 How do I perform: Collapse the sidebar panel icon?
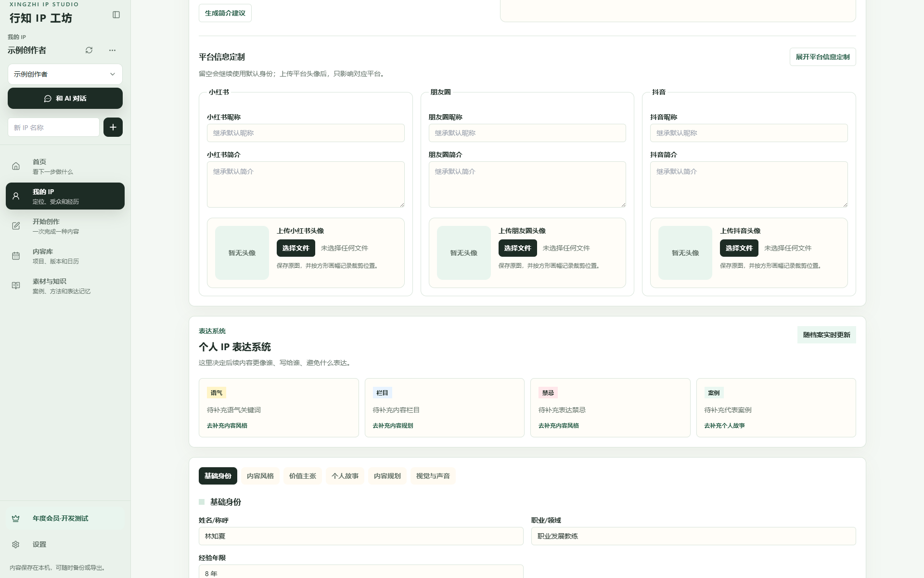click(x=116, y=15)
